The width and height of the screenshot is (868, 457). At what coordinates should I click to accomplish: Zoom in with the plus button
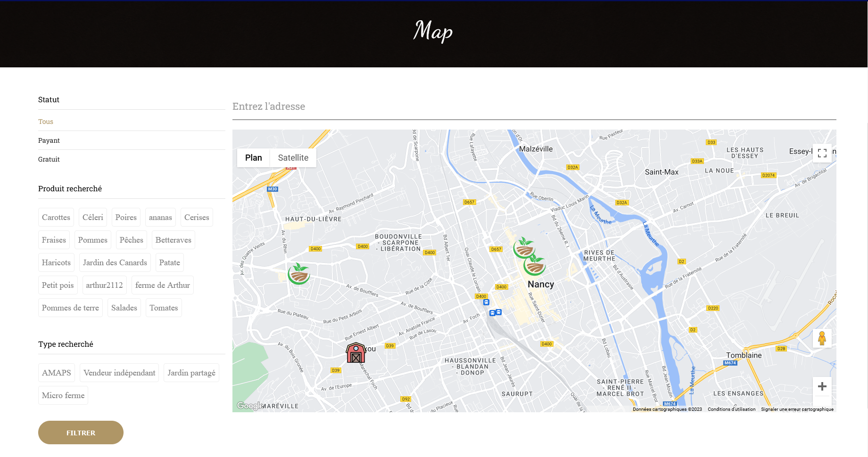(822, 386)
